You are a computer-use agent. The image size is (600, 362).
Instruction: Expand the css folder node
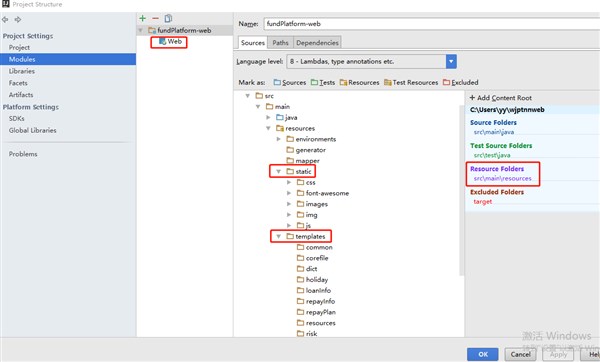point(289,182)
